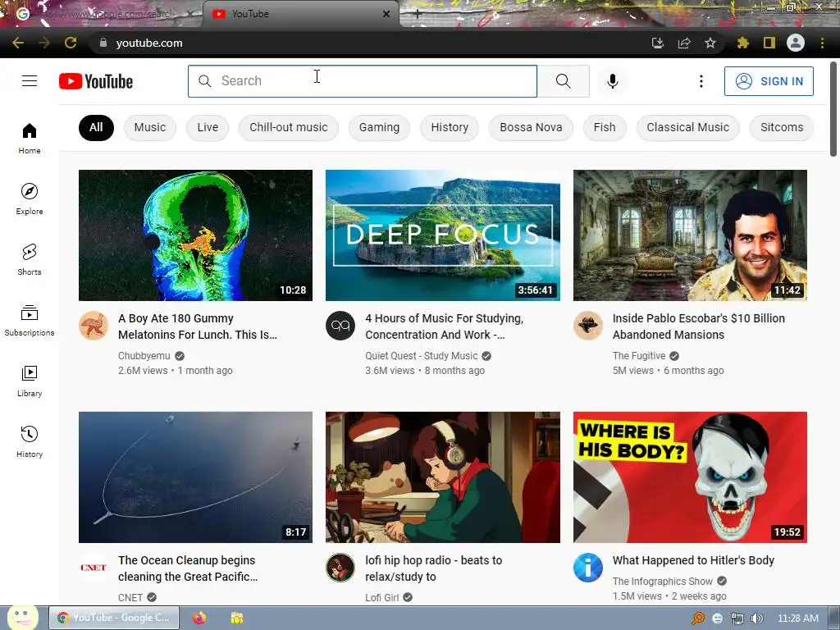This screenshot has width=840, height=630.
Task: Open title 'Inside Pablo Escobar's $10 Billion'
Action: point(699,326)
